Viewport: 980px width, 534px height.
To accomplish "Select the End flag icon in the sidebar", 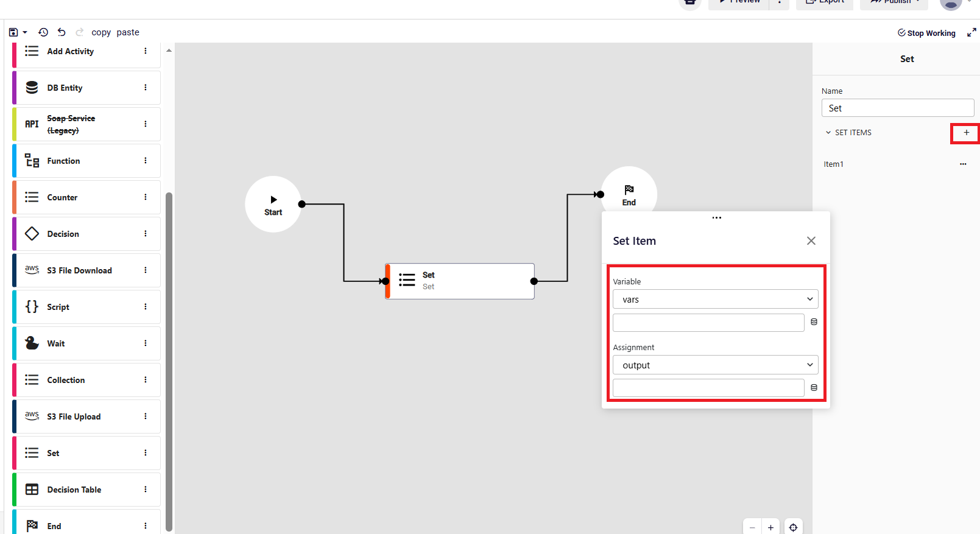I will (x=32, y=525).
